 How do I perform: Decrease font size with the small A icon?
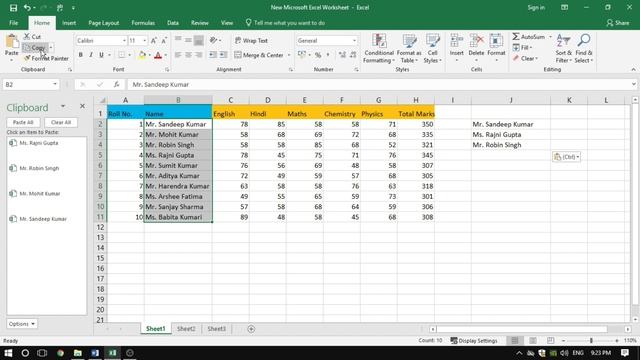tap(164, 40)
